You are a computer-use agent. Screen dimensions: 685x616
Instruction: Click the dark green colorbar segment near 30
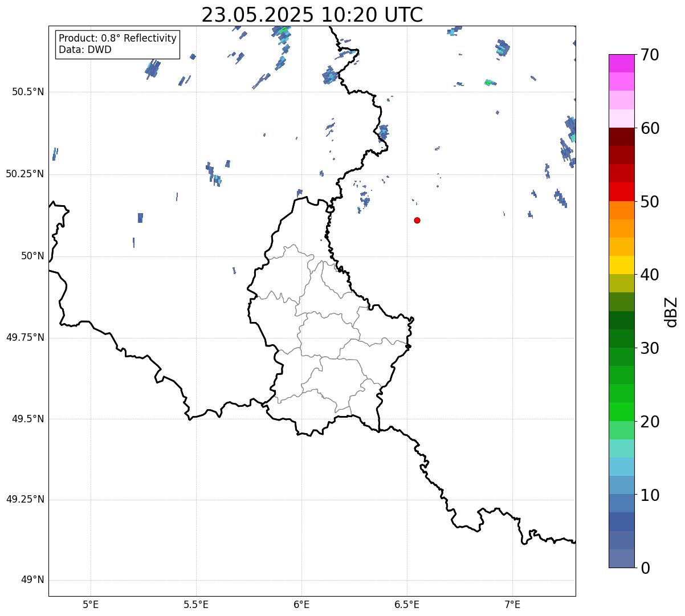pyautogui.click(x=621, y=338)
